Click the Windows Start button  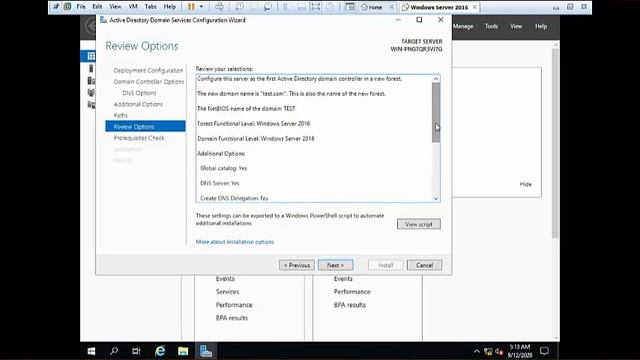[x=91, y=351]
